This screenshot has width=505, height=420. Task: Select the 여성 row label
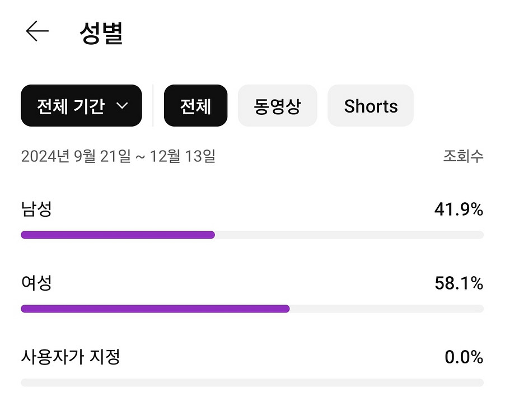[36, 283]
